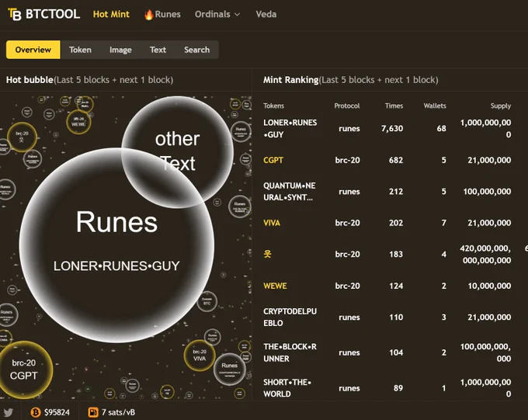Click QUANTUM•NEURAL•SYNT... token row name
Screen dimensions: 528x420
pos(290,191)
